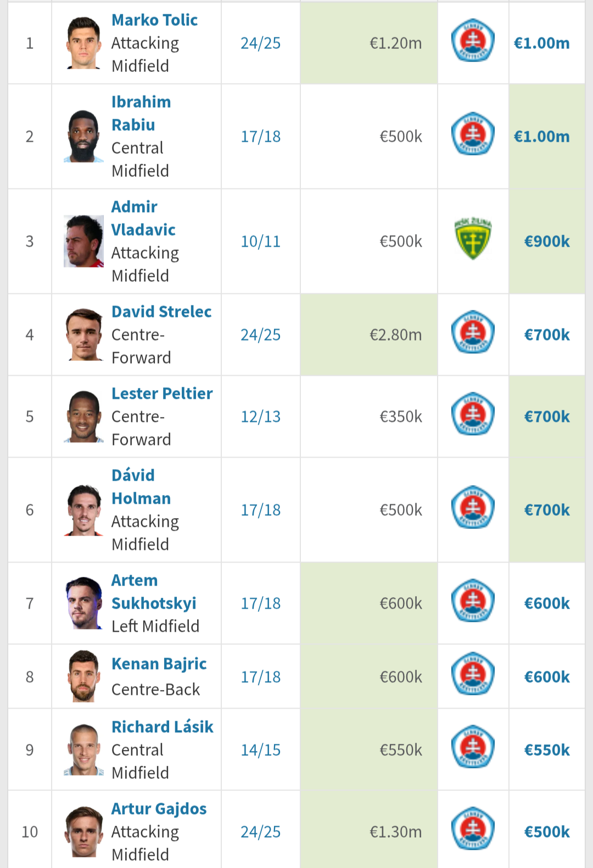The image size is (593, 868).
Task: Click the 14/15 season link
Action: [260, 750]
